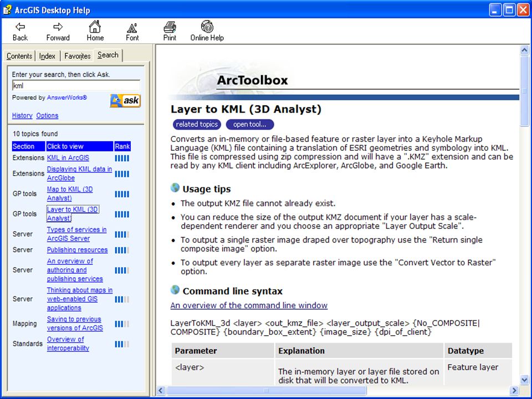This screenshot has height=399, width=532.
Task: Click the rank bars for 'KML in ArcGIS'
Action: pos(122,158)
